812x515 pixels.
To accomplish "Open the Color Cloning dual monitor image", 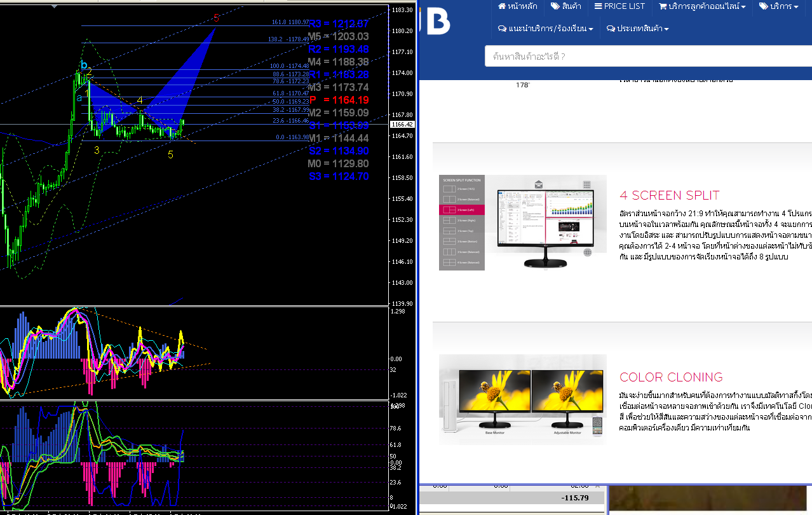I will (522, 399).
